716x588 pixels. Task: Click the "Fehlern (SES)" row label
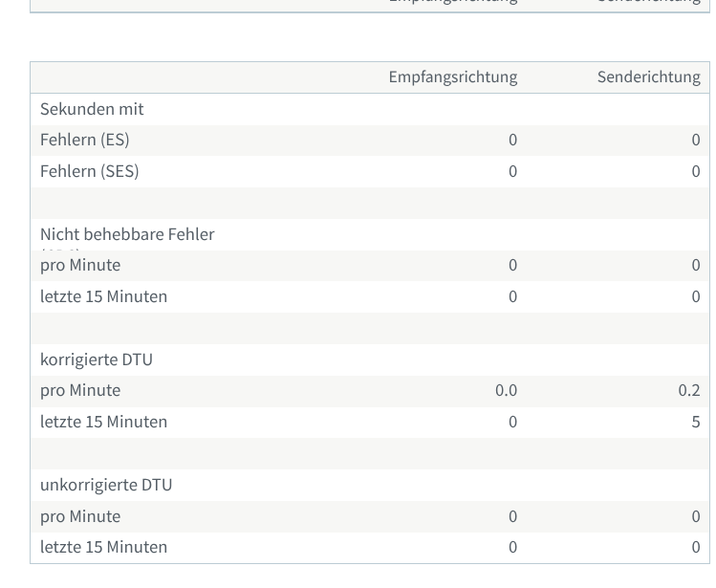[90, 171]
